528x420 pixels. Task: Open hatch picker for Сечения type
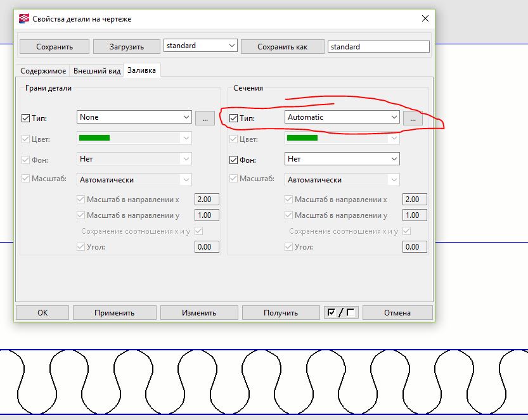[x=413, y=117]
